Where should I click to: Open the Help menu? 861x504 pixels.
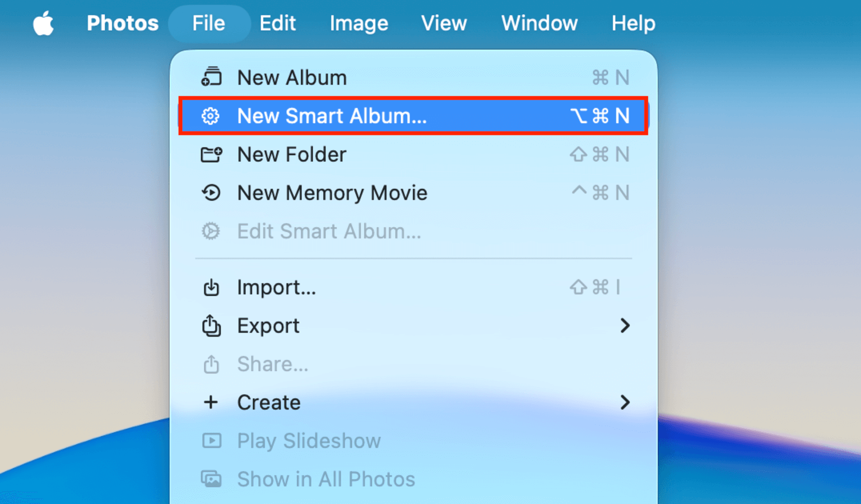tap(632, 23)
